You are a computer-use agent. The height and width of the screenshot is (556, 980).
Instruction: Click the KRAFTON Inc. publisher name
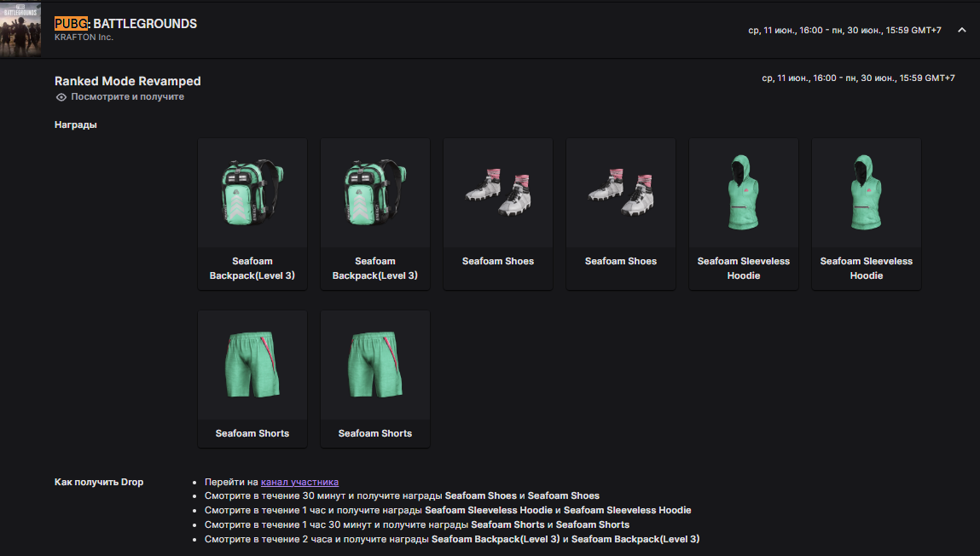pyautogui.click(x=84, y=38)
